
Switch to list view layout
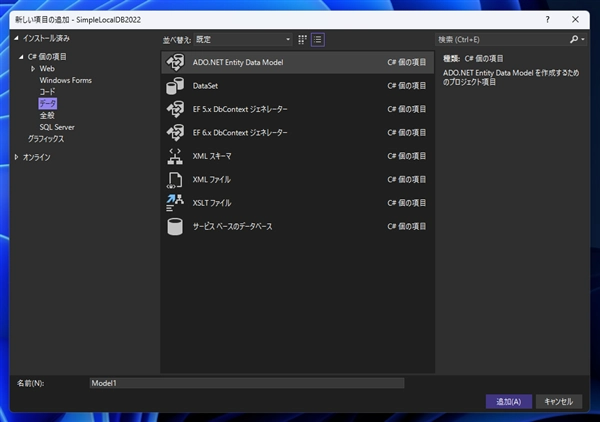[x=318, y=39]
